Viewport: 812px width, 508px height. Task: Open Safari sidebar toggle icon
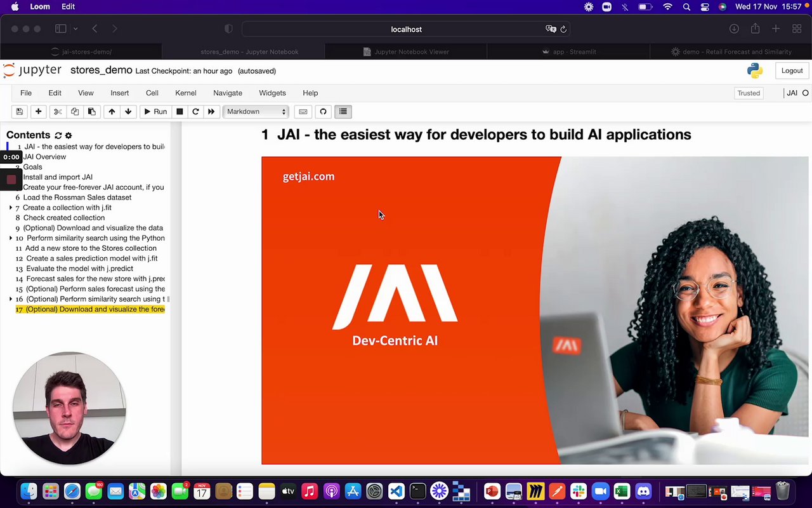61,29
